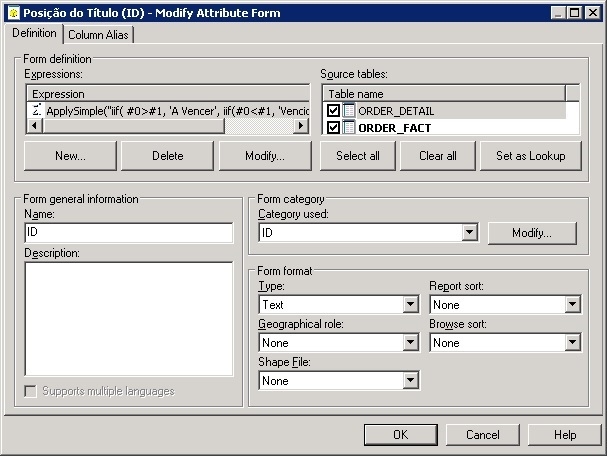The width and height of the screenshot is (607, 457).
Task: Select the ApplySimple expression row
Action: 168,111
